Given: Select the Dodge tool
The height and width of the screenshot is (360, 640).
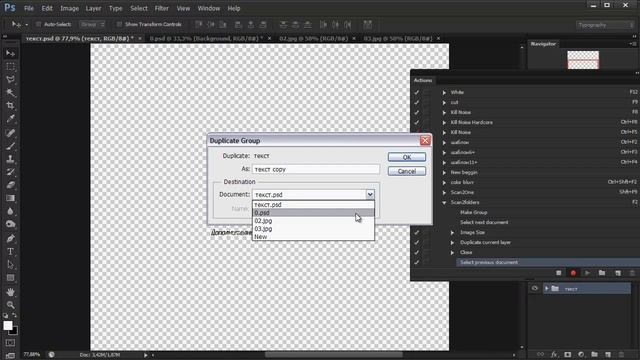Looking at the screenshot, I should click(x=10, y=224).
